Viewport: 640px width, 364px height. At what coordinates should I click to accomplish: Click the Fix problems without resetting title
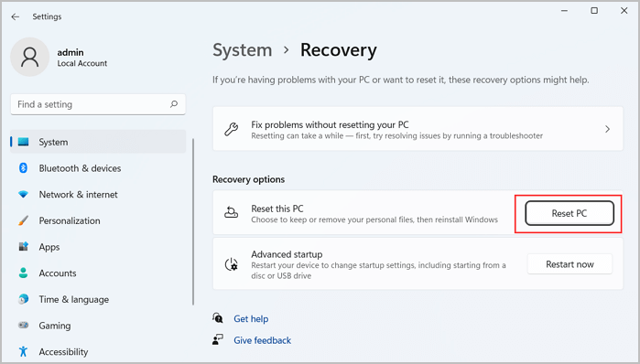coord(330,124)
